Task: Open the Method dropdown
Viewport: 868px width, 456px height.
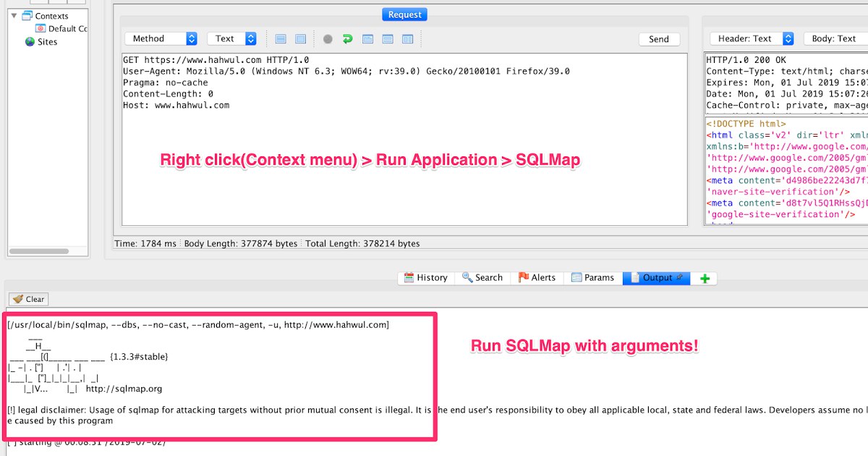Action: pos(161,39)
